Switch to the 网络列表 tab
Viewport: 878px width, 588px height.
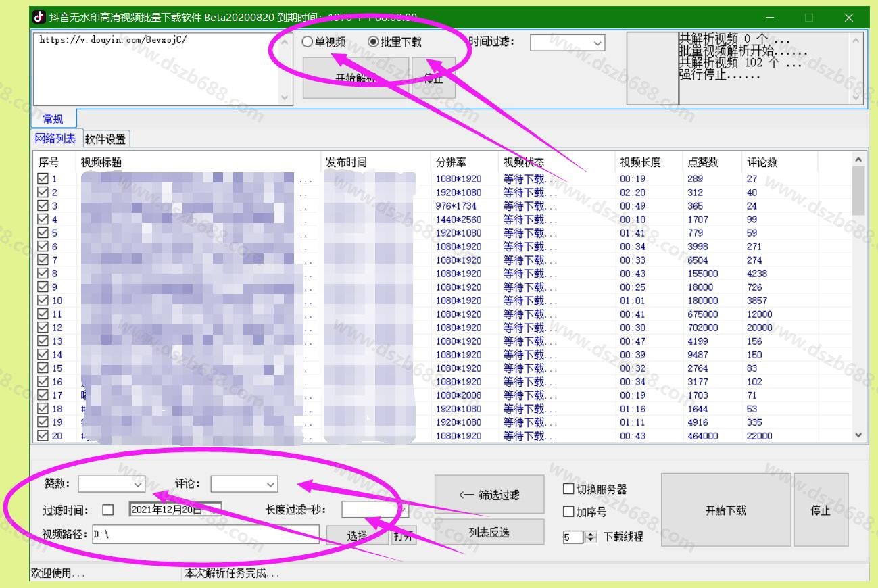[55, 139]
